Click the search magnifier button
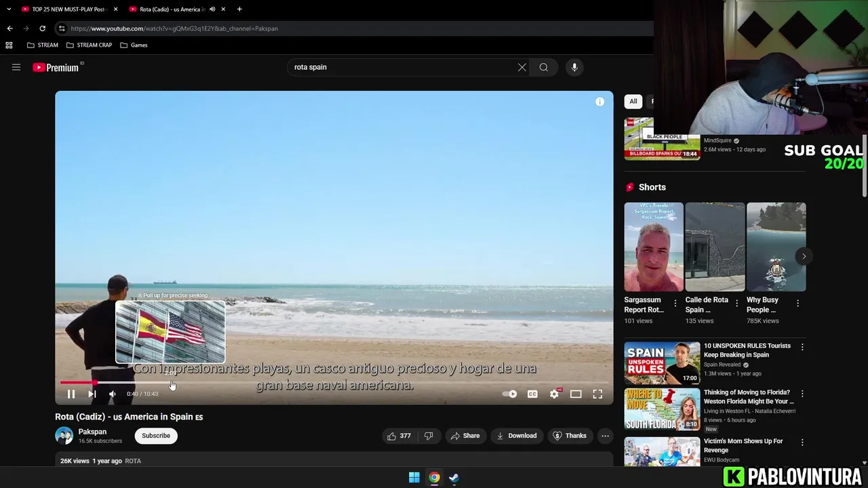Screen dimensions: 868x488 [543, 67]
